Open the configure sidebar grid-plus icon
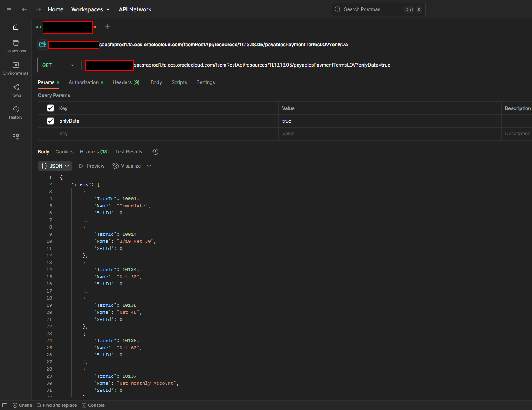532x410 pixels. tap(16, 137)
